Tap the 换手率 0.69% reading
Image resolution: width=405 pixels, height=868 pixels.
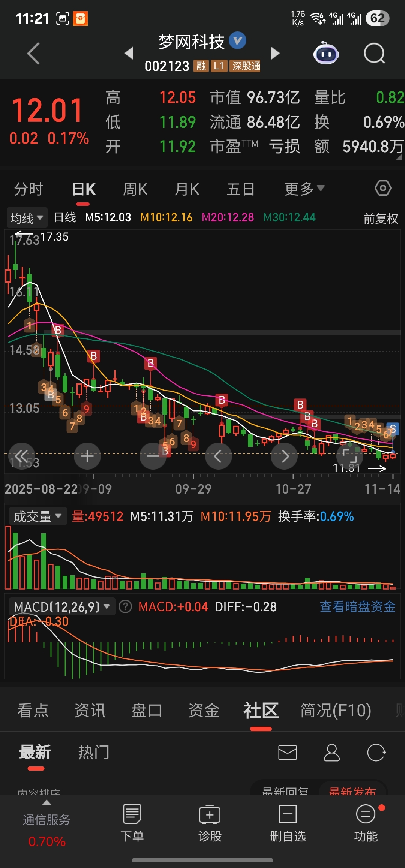(316, 516)
